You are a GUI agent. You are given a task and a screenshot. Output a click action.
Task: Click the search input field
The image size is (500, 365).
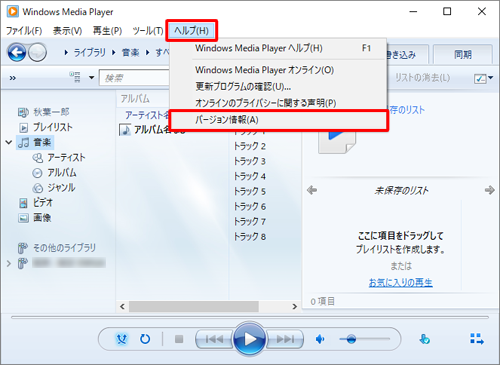(135, 78)
